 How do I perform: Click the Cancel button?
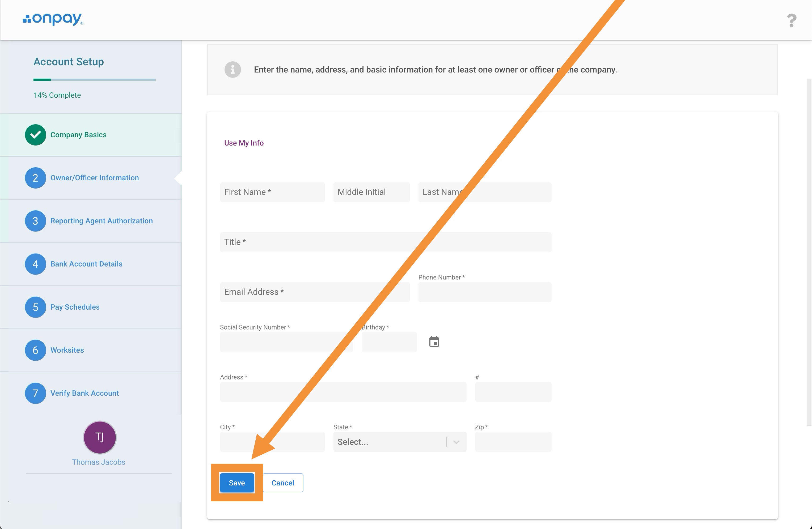[282, 483]
